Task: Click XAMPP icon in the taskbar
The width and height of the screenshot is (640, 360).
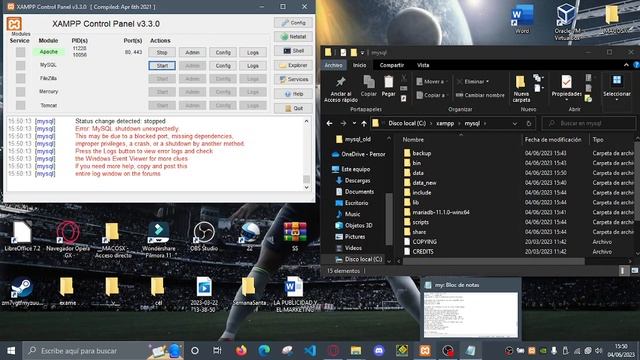Action: click(425, 351)
